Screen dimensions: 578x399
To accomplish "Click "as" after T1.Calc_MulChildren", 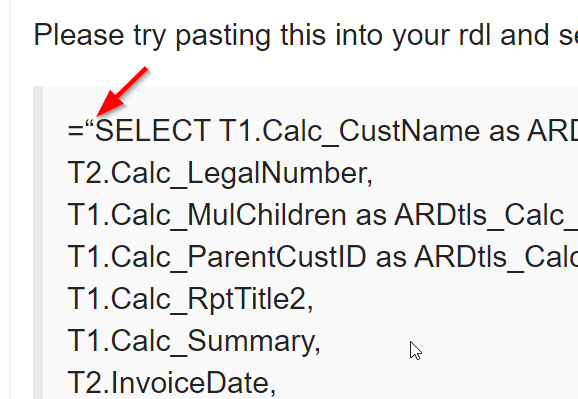I will coord(370,216).
